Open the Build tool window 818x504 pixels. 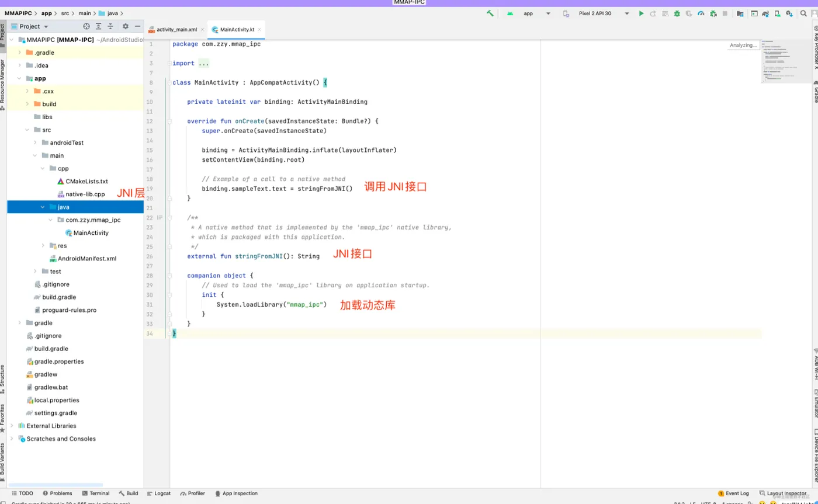coord(129,493)
